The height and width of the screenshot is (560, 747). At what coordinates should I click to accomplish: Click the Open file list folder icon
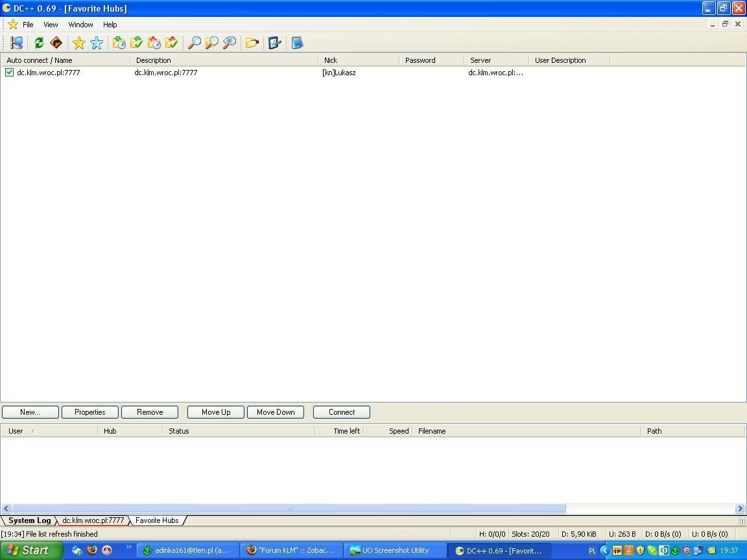point(252,43)
